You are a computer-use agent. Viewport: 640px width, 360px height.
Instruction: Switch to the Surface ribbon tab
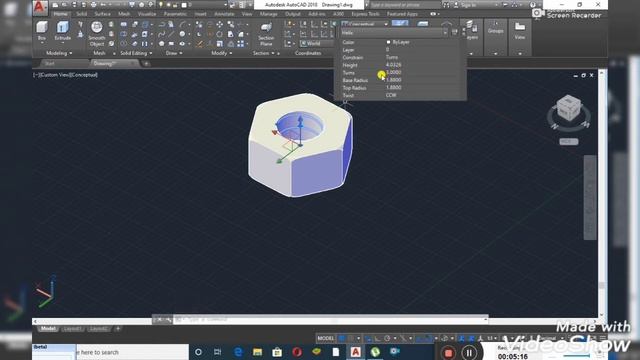click(102, 14)
